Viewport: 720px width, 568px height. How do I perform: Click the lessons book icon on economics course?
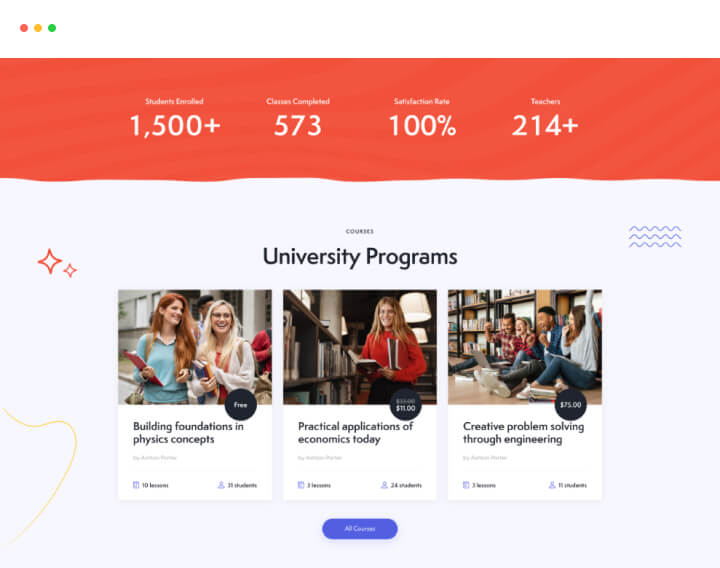coord(301,485)
